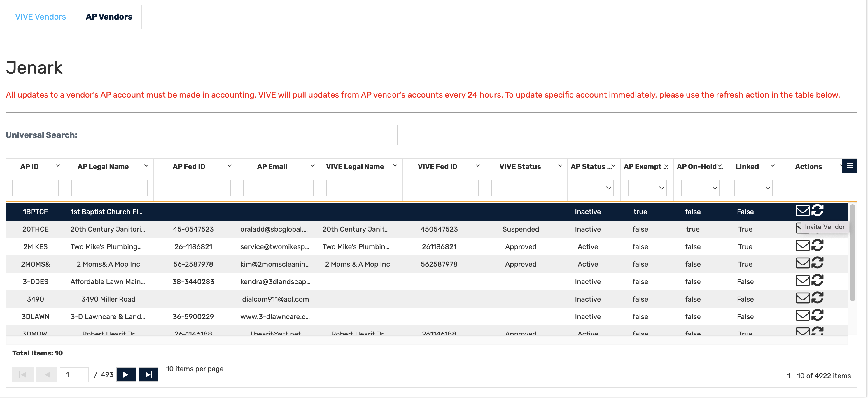Focus the AP Fed ID filter box
868x398 pixels.
[195, 188]
